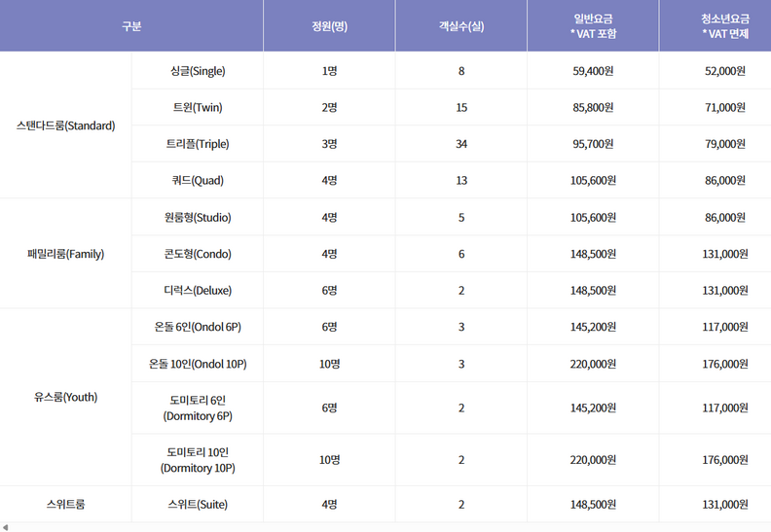Select the 패밀리룸(Family) category cell
771x532 pixels.
tap(66, 254)
